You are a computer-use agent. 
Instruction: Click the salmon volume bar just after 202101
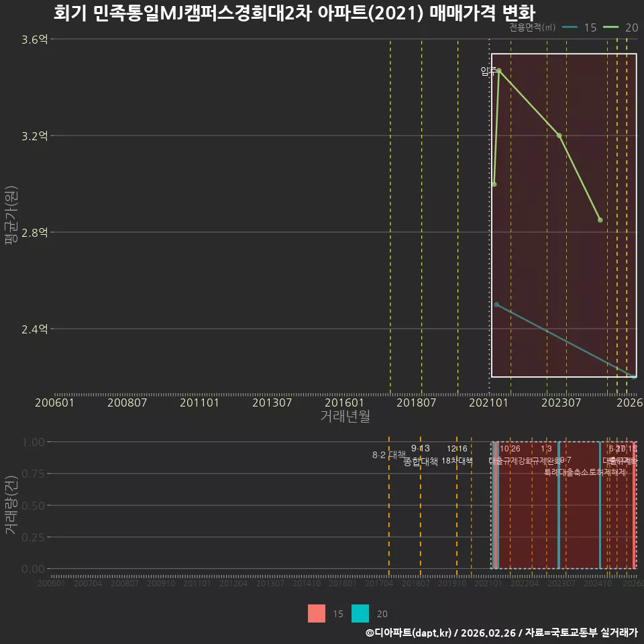pos(496,505)
